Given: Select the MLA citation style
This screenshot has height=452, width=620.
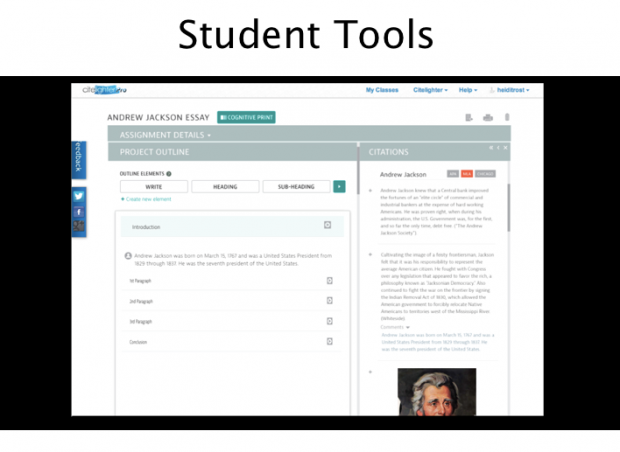Looking at the screenshot, I should point(467,173).
